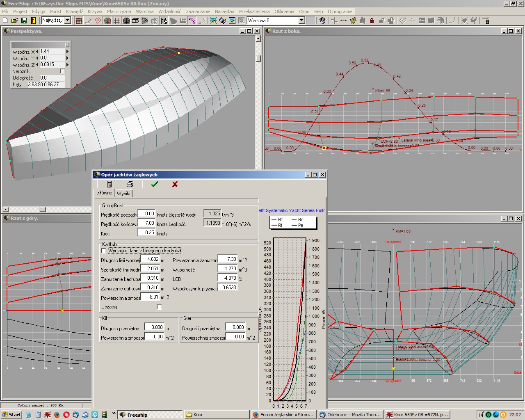Click the red padlock icon in toolbar
Viewport: 525px width, 420px height.
point(372,21)
